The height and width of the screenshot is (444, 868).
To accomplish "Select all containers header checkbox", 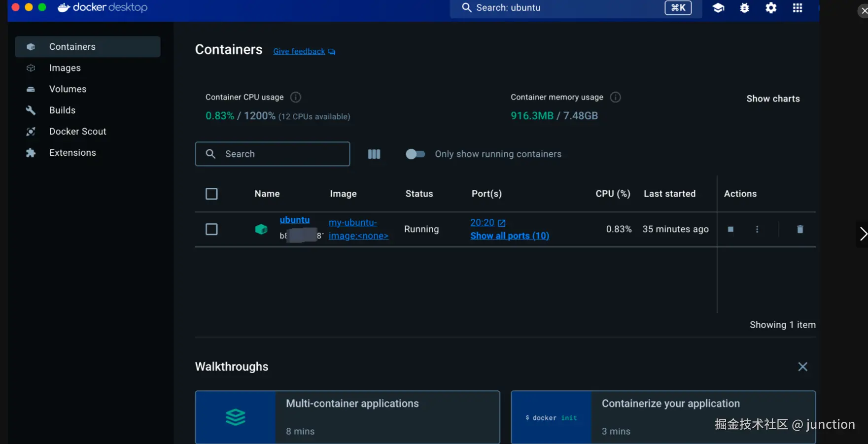I will (x=211, y=194).
